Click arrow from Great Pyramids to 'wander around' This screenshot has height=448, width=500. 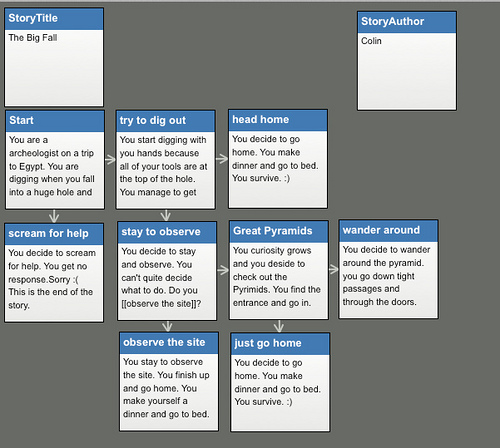click(333, 269)
